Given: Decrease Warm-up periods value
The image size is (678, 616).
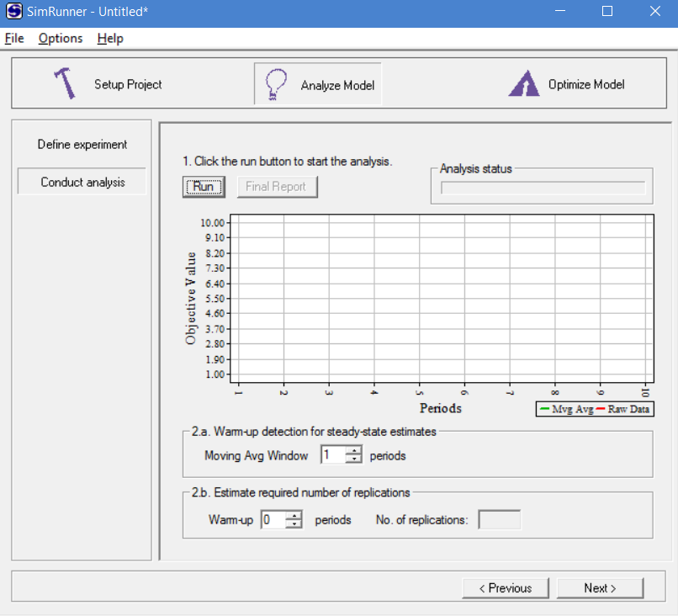Looking at the screenshot, I should click(294, 523).
